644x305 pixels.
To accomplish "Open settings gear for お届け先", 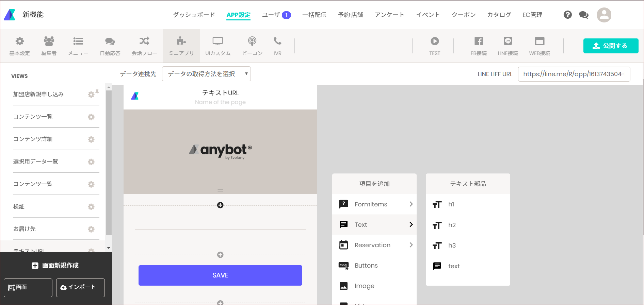I will [x=91, y=229].
